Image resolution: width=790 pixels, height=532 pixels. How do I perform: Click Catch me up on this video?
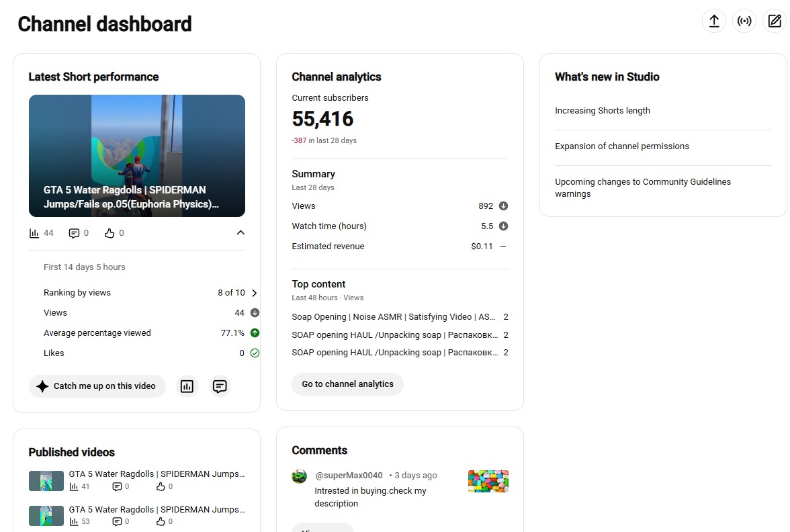coord(97,386)
